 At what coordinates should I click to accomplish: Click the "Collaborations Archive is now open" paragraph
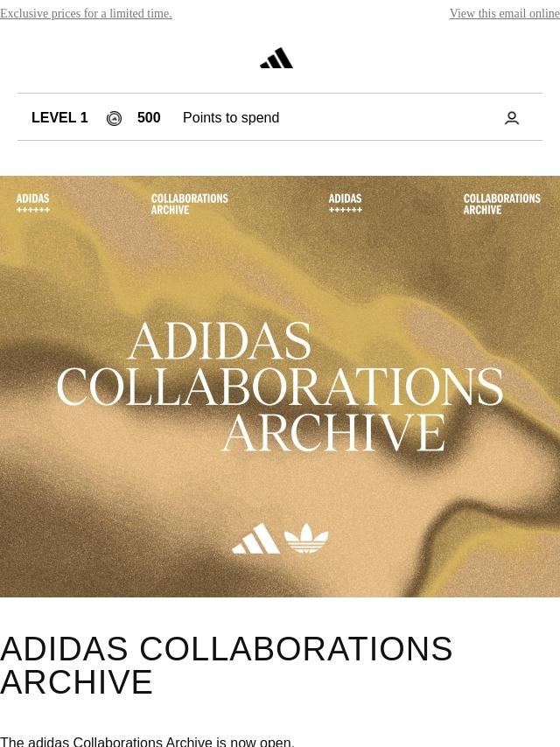147,742
